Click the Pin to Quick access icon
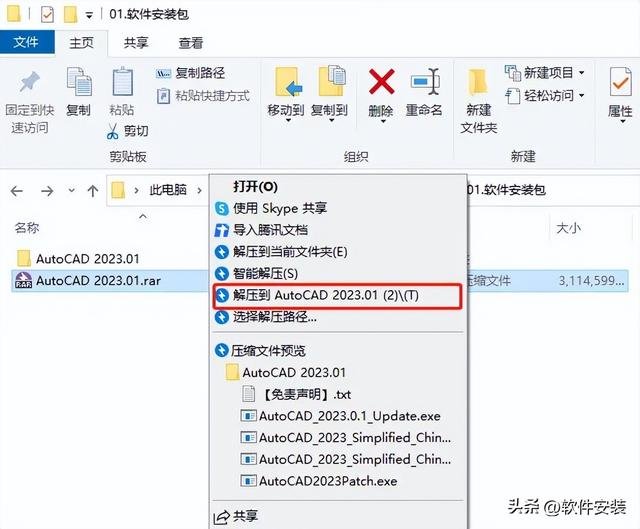 pyautogui.click(x=29, y=82)
